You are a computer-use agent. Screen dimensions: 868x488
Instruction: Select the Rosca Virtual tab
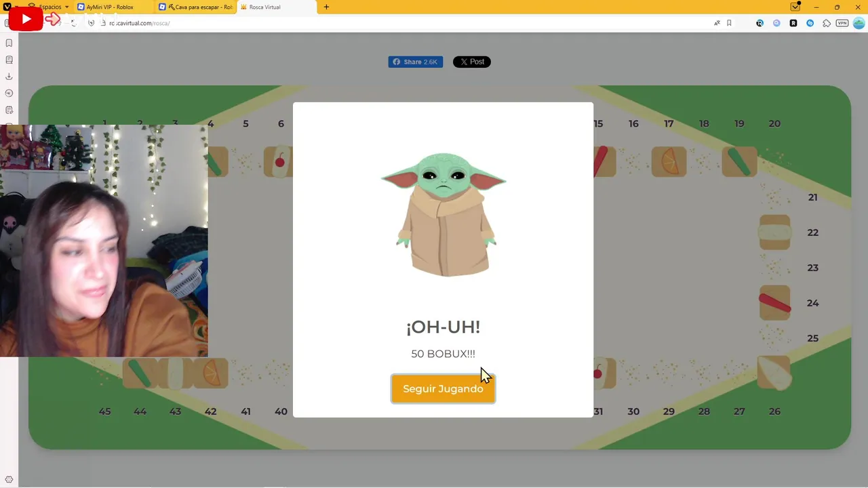pos(275,7)
